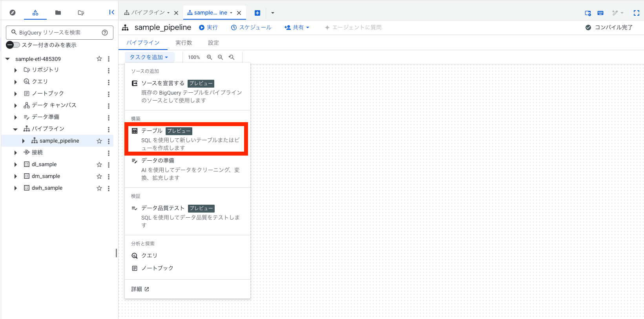Viewport: 644px width, 319px height.
Task: Open more options for クエリ row
Action: point(109,82)
